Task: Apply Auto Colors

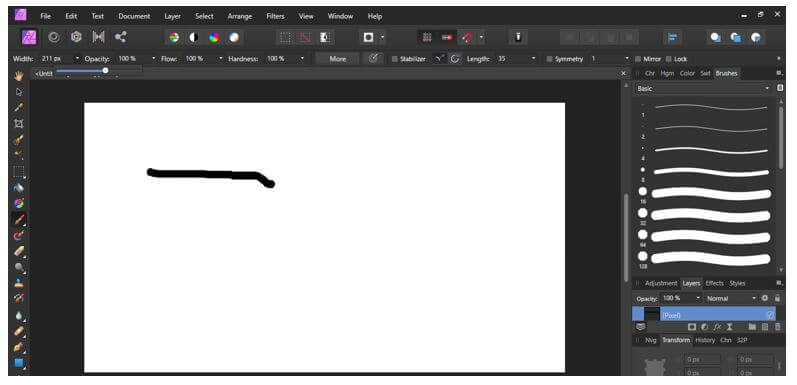Action: pos(214,37)
